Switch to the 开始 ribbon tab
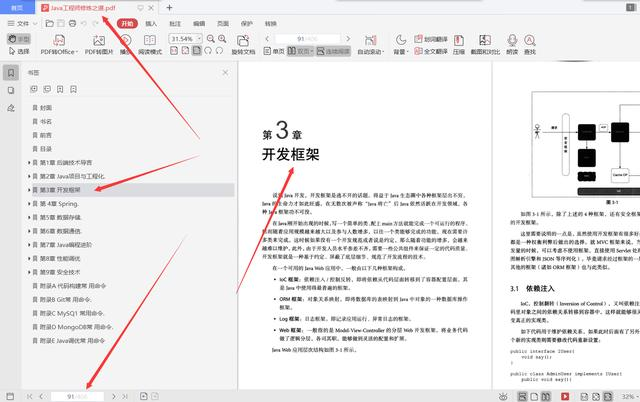640x402 pixels. [x=127, y=24]
